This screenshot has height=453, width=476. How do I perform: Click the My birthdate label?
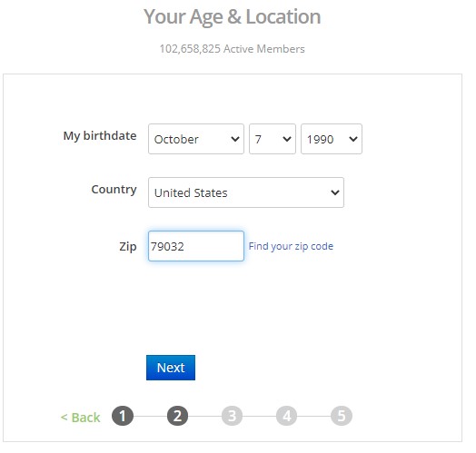100,136
